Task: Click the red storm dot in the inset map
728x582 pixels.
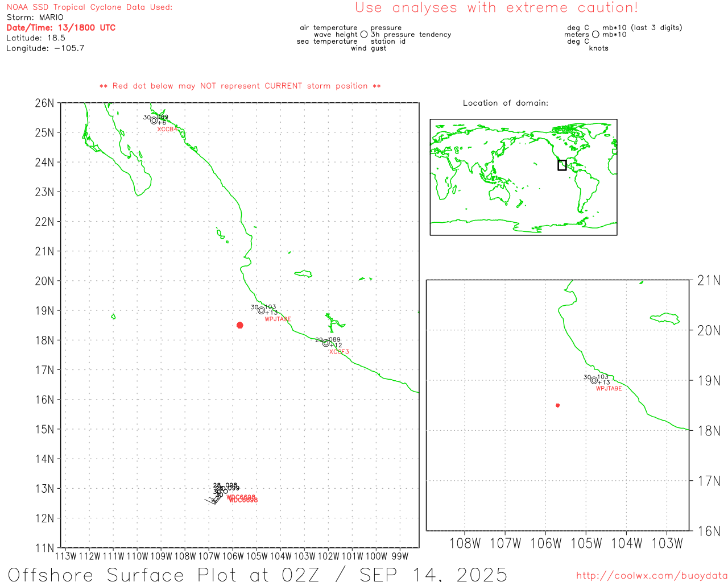Action: tap(558, 405)
